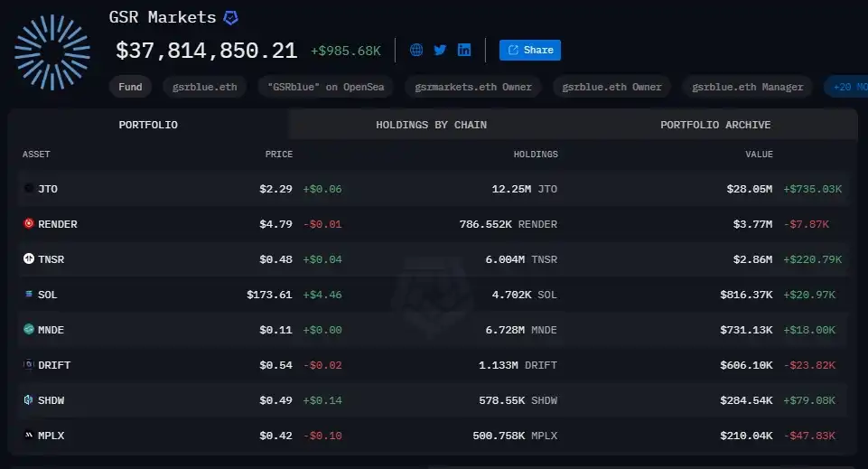This screenshot has height=469, width=868.
Task: Click the GSR Markets sunburst logo
Action: coord(52,52)
